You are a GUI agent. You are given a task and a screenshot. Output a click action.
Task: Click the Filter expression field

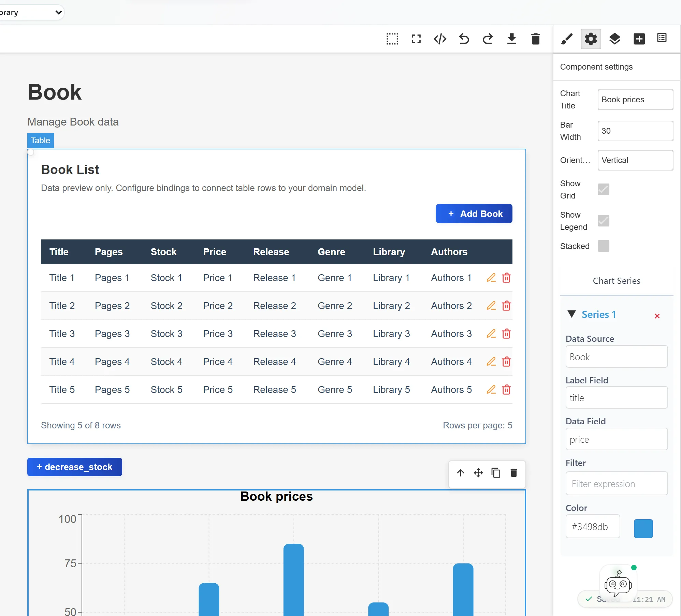(617, 484)
